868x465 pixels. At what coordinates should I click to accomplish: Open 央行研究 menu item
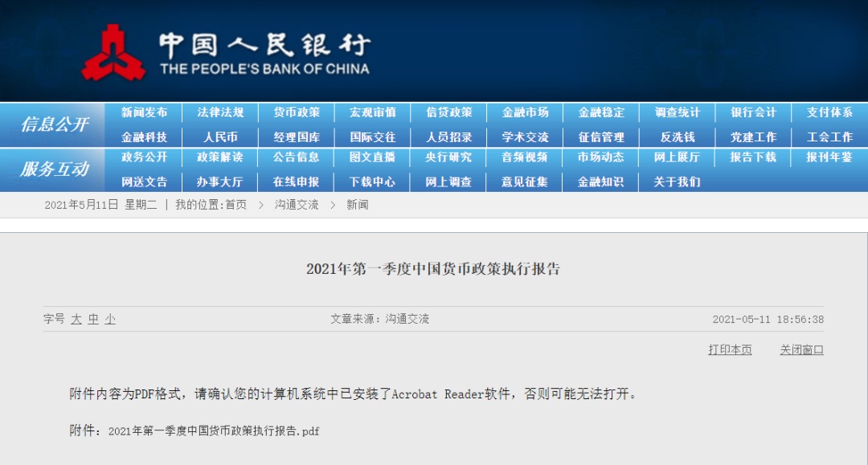[x=449, y=157]
